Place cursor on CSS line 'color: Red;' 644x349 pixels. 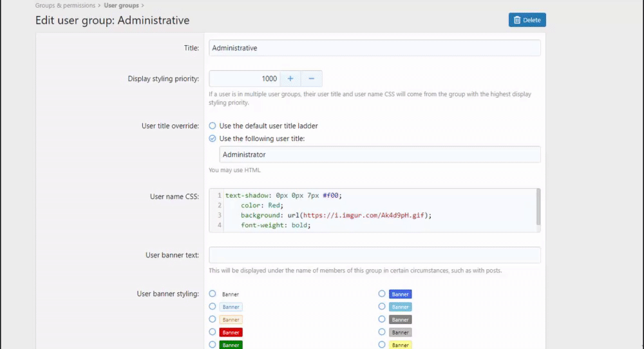pyautogui.click(x=262, y=205)
